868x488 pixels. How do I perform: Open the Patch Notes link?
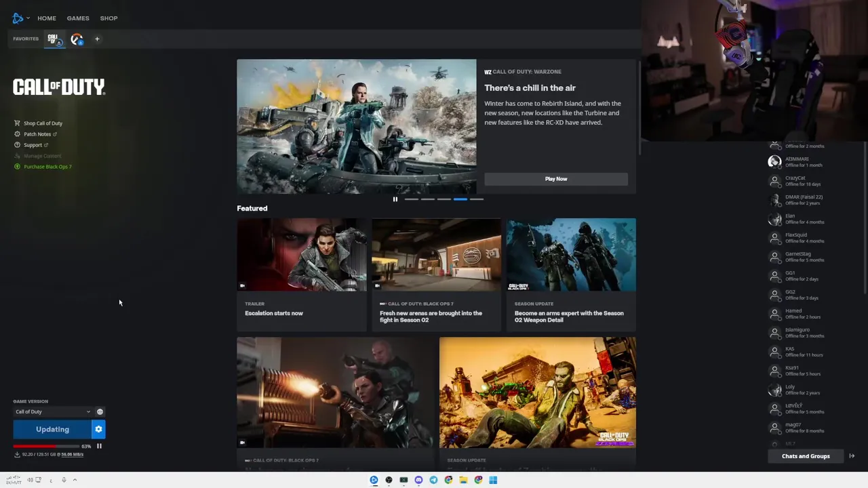point(36,134)
